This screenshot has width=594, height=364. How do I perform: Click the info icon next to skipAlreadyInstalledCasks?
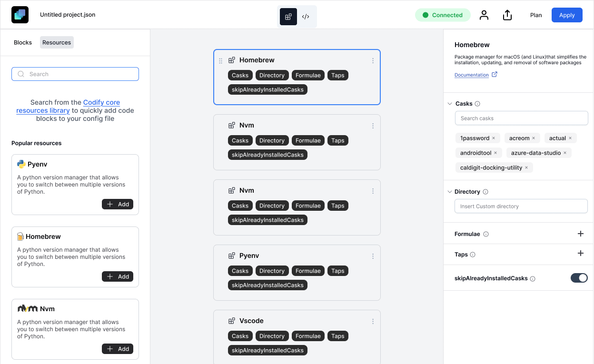(x=533, y=279)
